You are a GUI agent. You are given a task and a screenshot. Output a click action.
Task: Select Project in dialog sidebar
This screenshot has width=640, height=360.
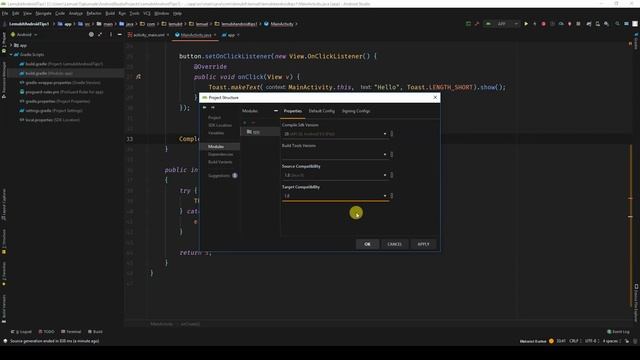(214, 118)
